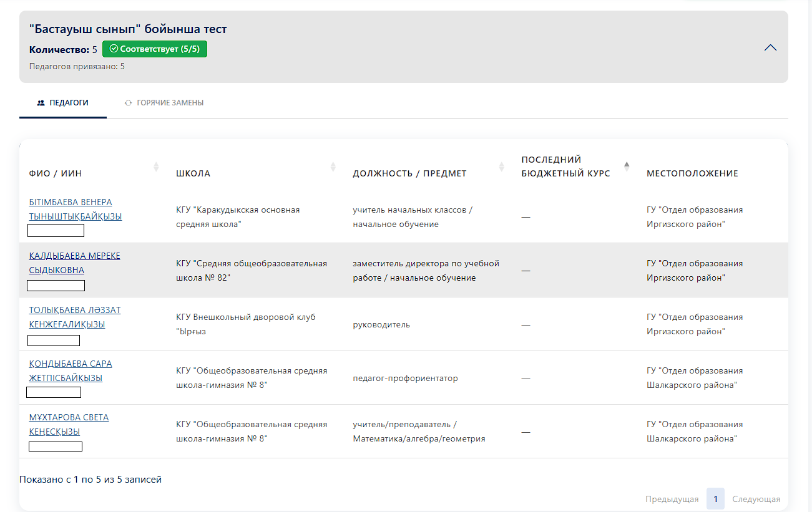Click the "Следующая" pagination button

pyautogui.click(x=756, y=499)
